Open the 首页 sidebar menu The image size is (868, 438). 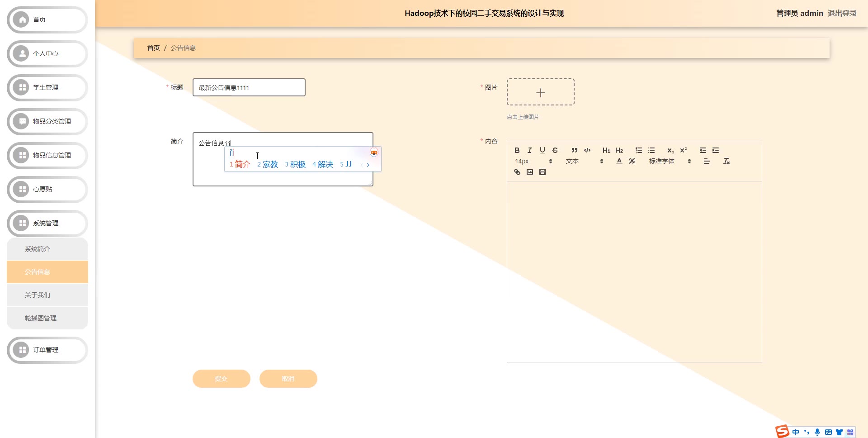[47, 19]
